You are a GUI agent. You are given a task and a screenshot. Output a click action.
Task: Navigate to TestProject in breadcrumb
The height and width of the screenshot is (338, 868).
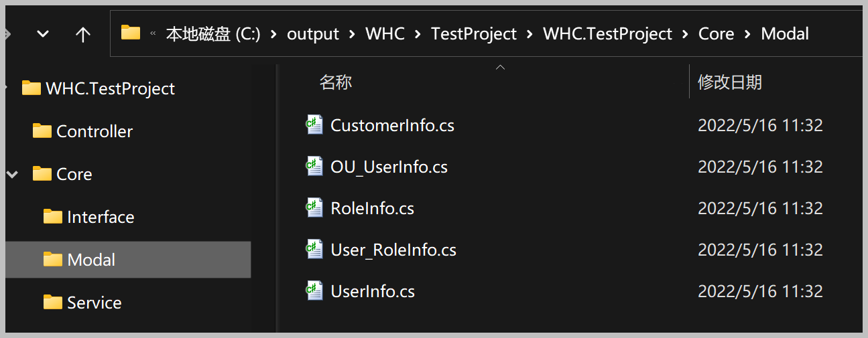click(x=473, y=33)
